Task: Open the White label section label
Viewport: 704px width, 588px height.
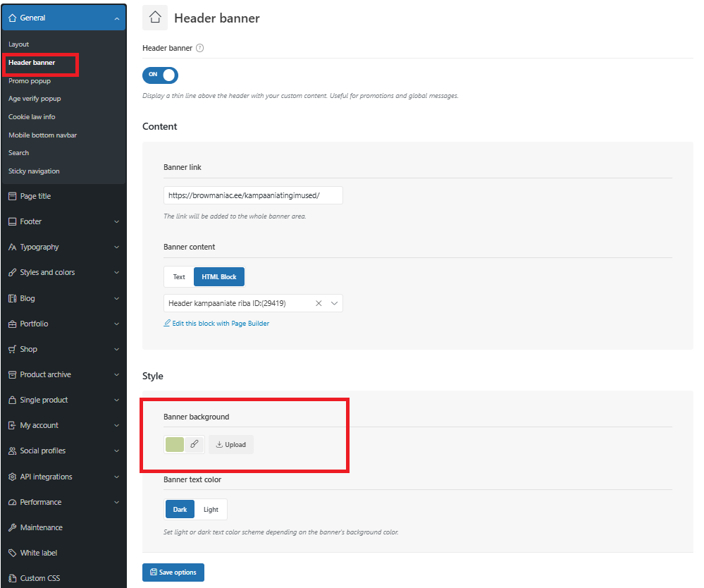Action: 39,553
